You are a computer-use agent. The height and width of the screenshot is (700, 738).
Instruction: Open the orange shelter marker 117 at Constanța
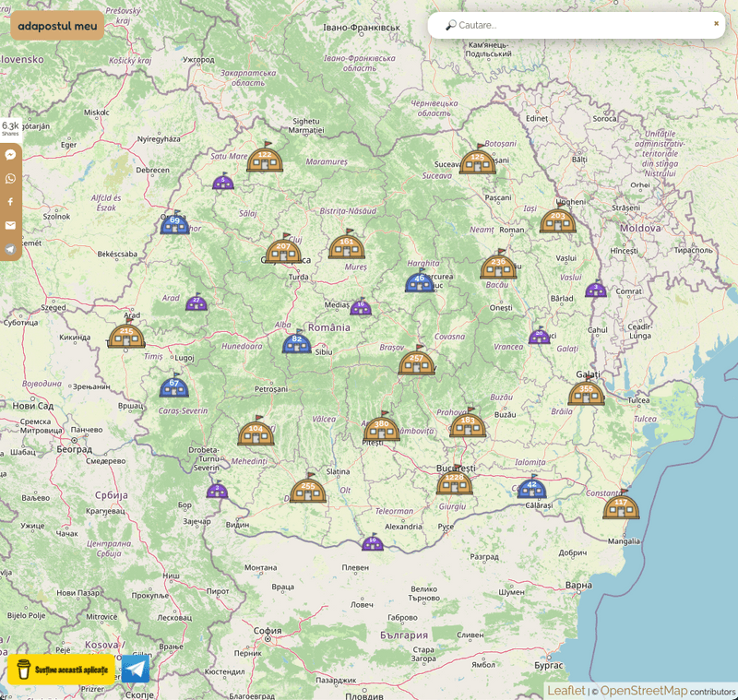(621, 504)
